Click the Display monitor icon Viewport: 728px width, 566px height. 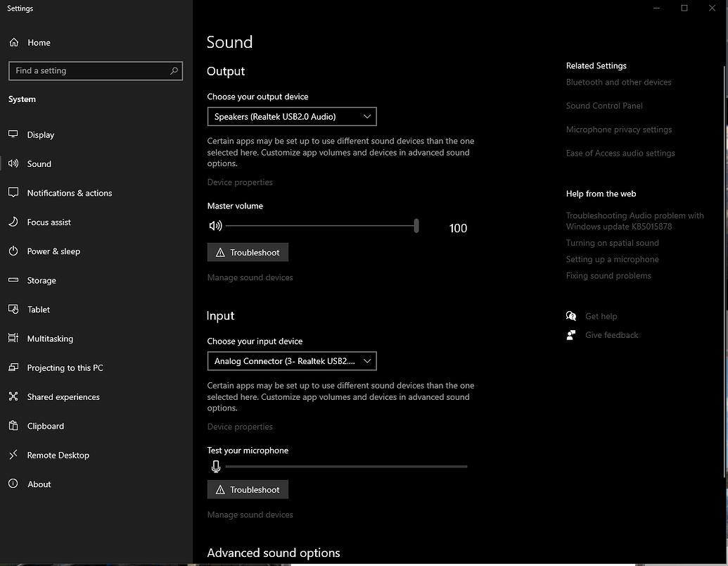click(x=13, y=134)
